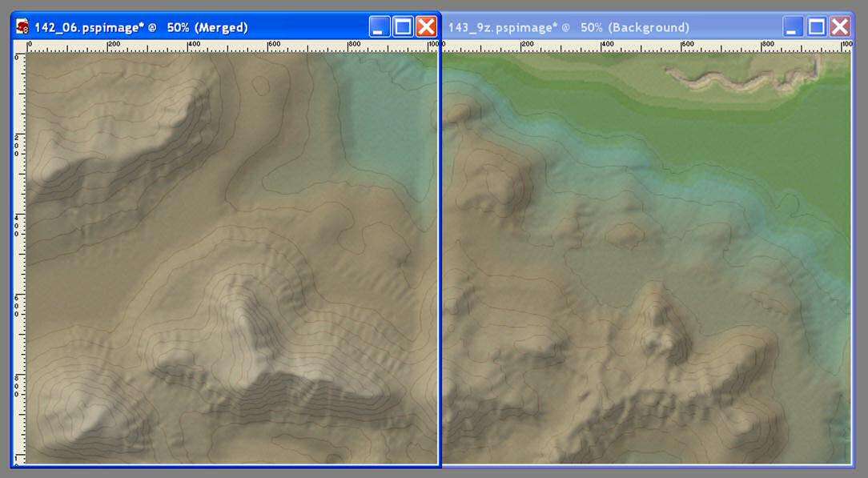
Task: Click the Paint Shop Pro icon of 142_06.pspimage
Action: point(22,26)
